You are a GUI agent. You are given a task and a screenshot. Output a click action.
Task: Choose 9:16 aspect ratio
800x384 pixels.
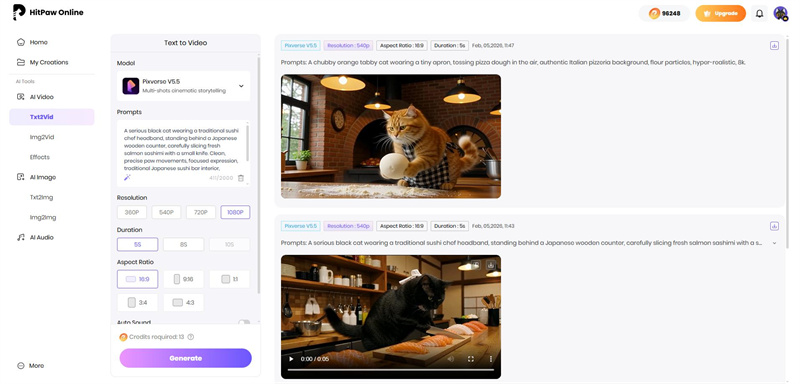coord(183,279)
